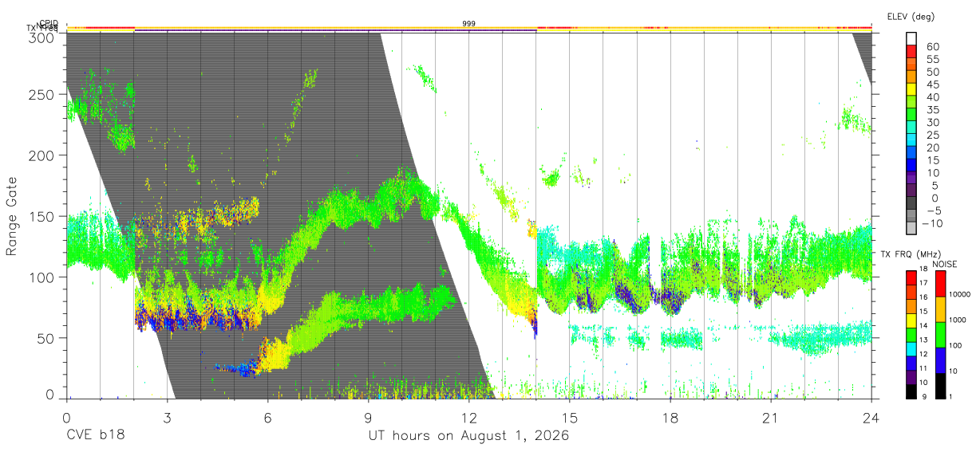Pick the orange 1000–10000 swatch in NOISE colorbar

click(939, 309)
